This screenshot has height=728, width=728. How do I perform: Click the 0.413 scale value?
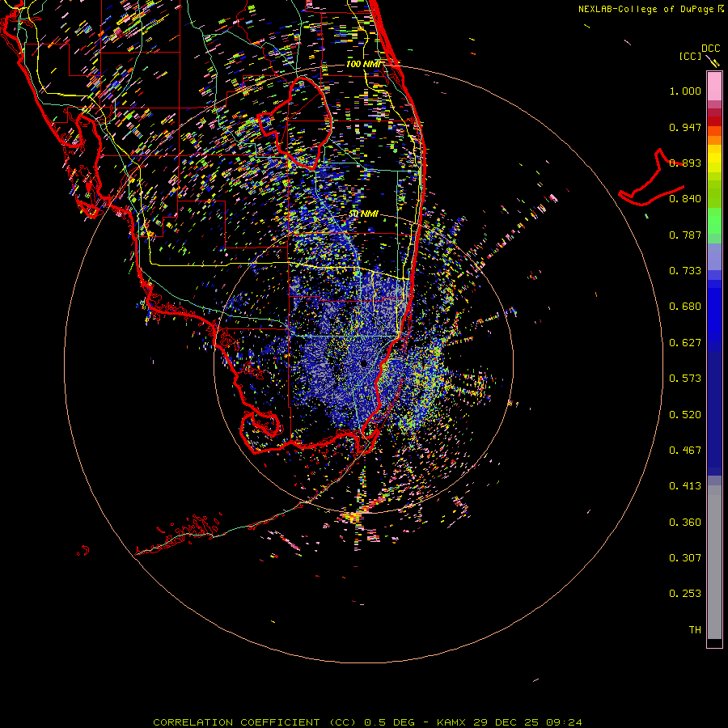pyautogui.click(x=685, y=486)
